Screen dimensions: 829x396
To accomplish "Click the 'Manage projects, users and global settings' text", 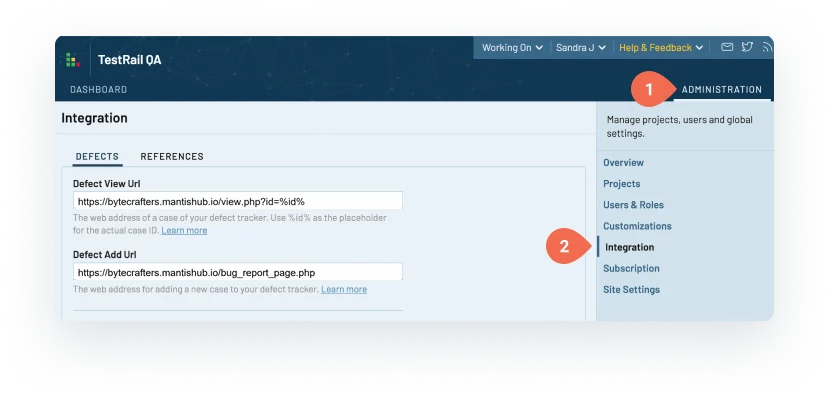I will tap(680, 126).
